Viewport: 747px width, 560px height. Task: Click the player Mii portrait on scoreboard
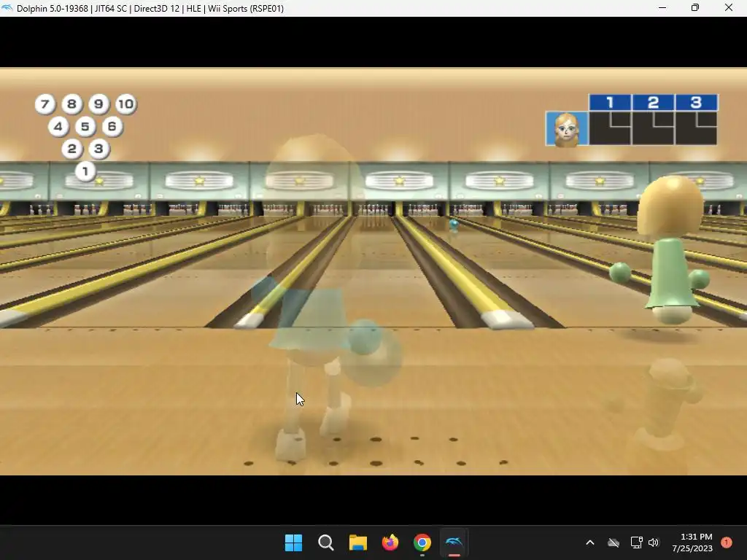pos(567,128)
